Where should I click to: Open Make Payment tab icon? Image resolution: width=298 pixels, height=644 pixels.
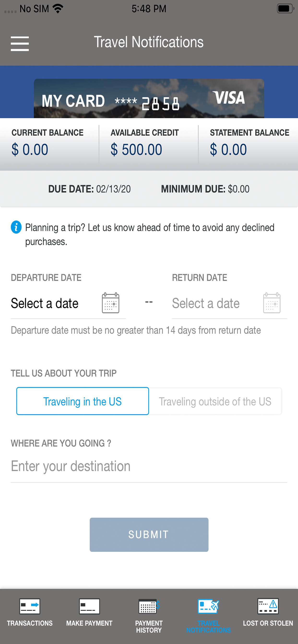click(x=89, y=606)
